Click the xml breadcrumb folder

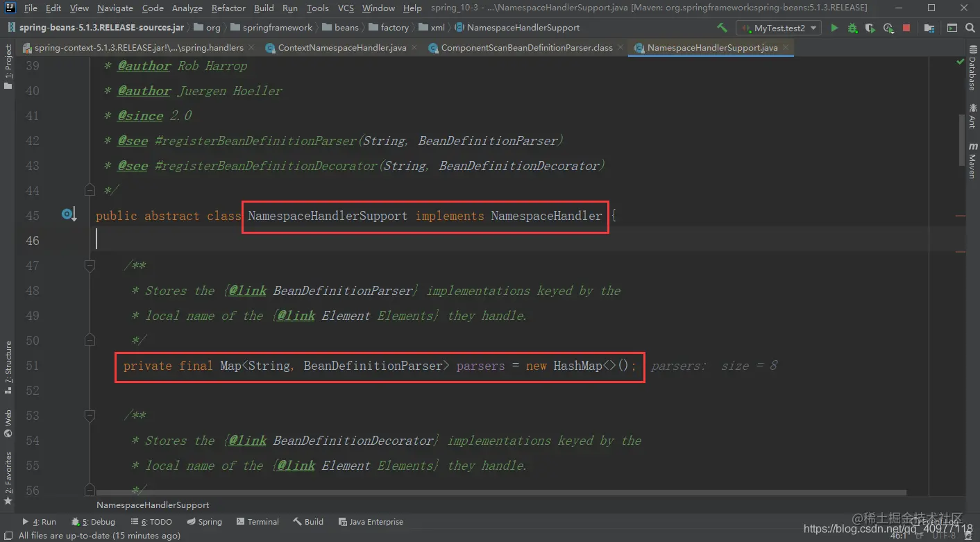pyautogui.click(x=432, y=28)
